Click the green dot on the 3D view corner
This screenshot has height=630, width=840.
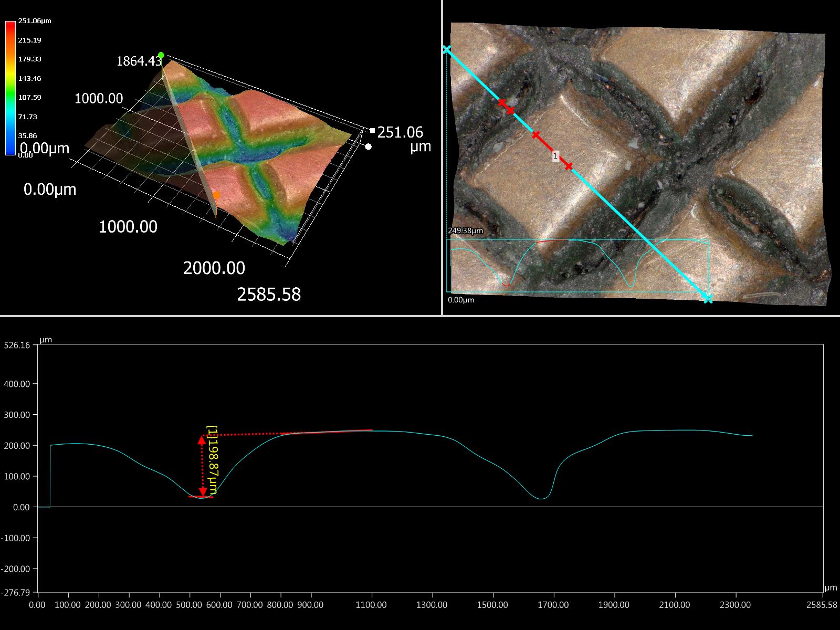[161, 55]
